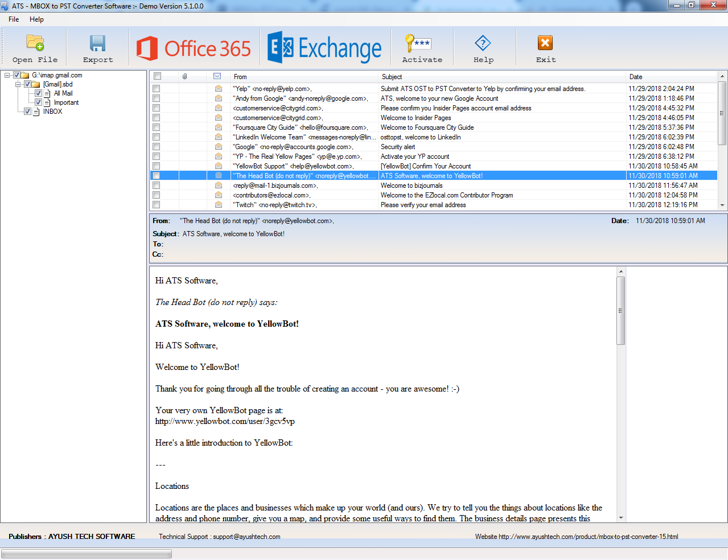
Task: Collapse the G:\imap.gmail.com tree node
Action: point(7,75)
